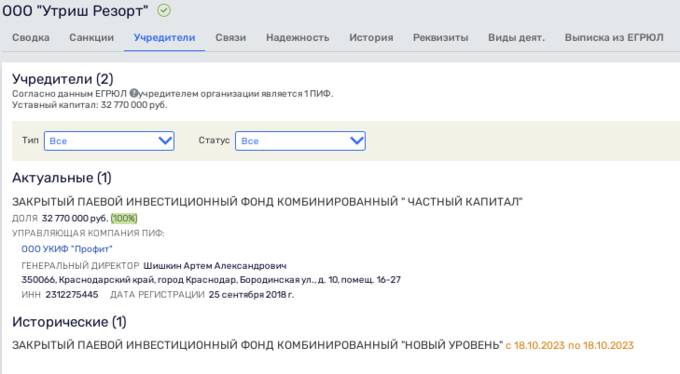Switch to the История tab
The width and height of the screenshot is (680, 374).
(371, 38)
